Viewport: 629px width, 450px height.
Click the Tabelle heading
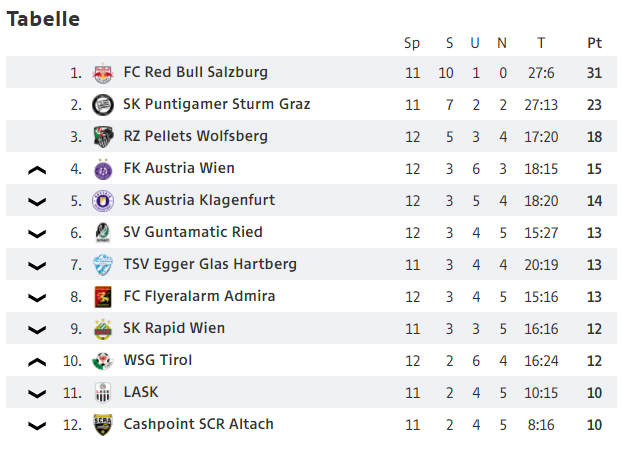(x=43, y=19)
